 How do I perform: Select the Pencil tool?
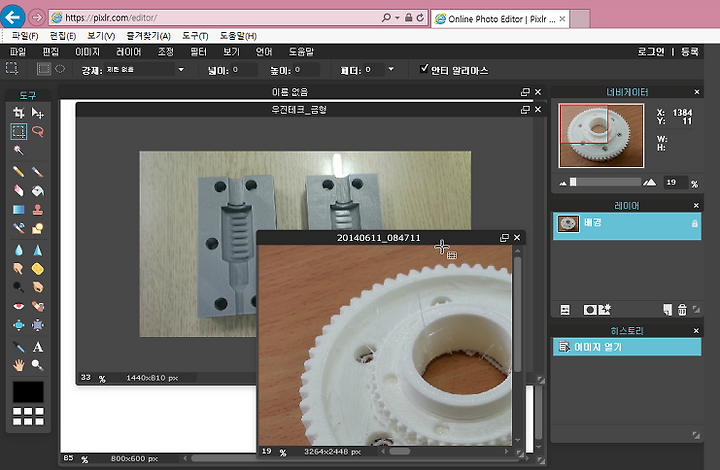[18, 172]
